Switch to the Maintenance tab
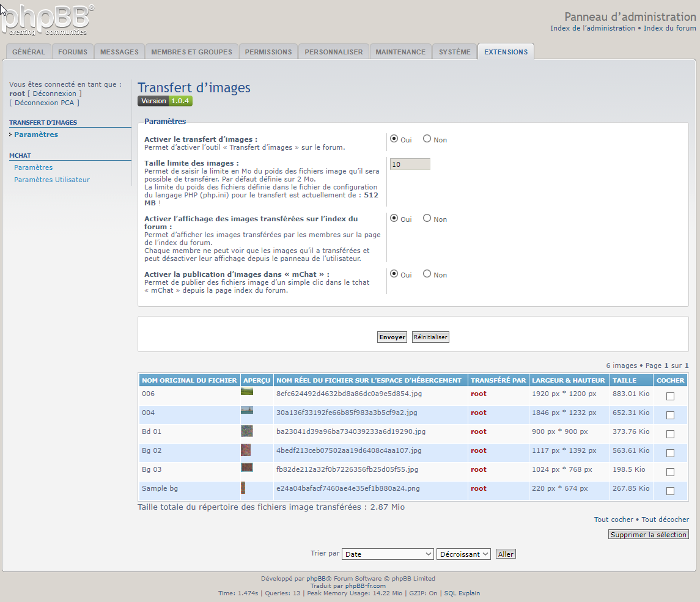Image resolution: width=700 pixels, height=602 pixels. point(400,52)
